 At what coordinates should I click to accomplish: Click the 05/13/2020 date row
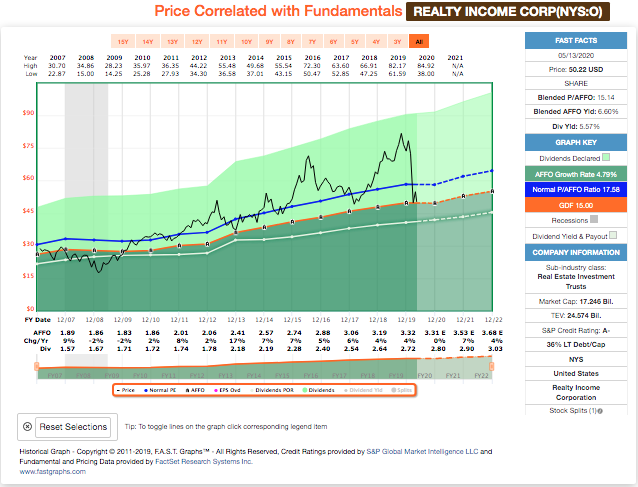(576, 55)
